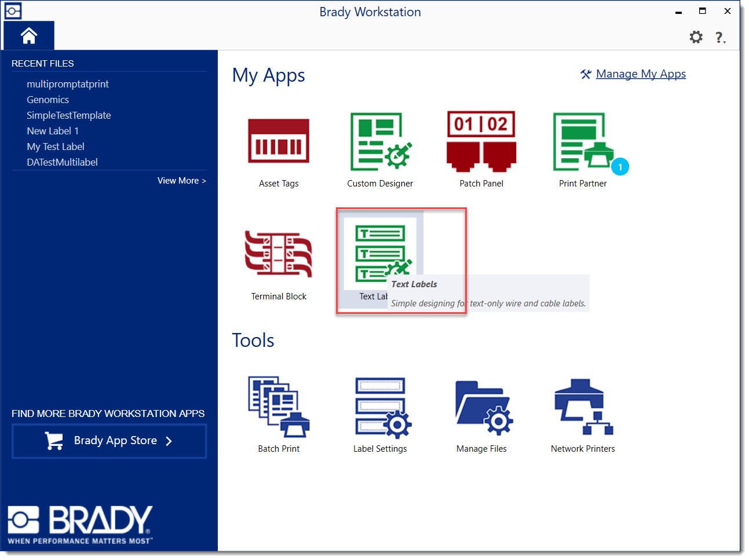Launch the Terminal Block app

click(279, 255)
